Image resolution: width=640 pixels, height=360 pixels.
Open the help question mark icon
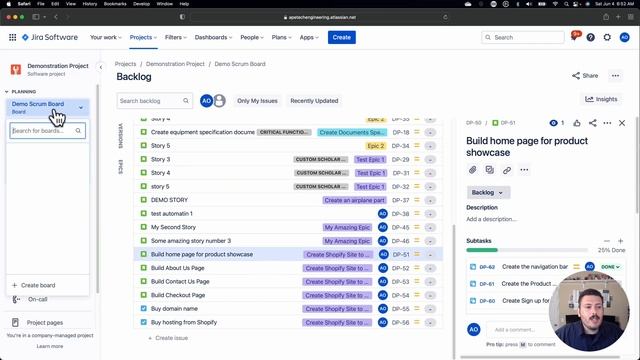[590, 37]
